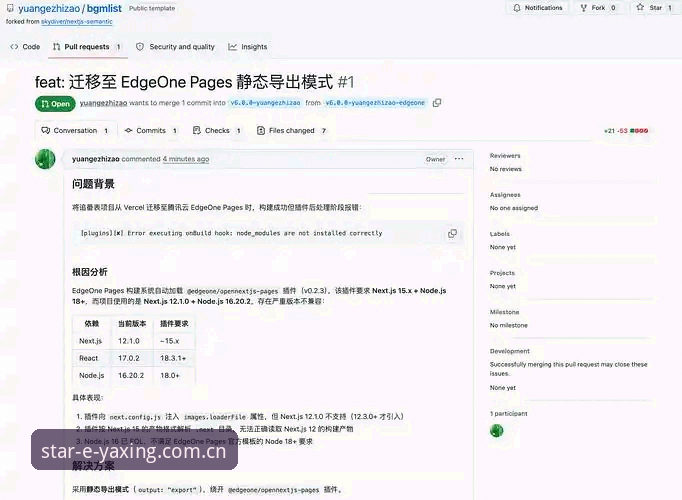The width and height of the screenshot is (682, 500).
Task: Click yuangezhizao in comment header
Action: pos(96,159)
